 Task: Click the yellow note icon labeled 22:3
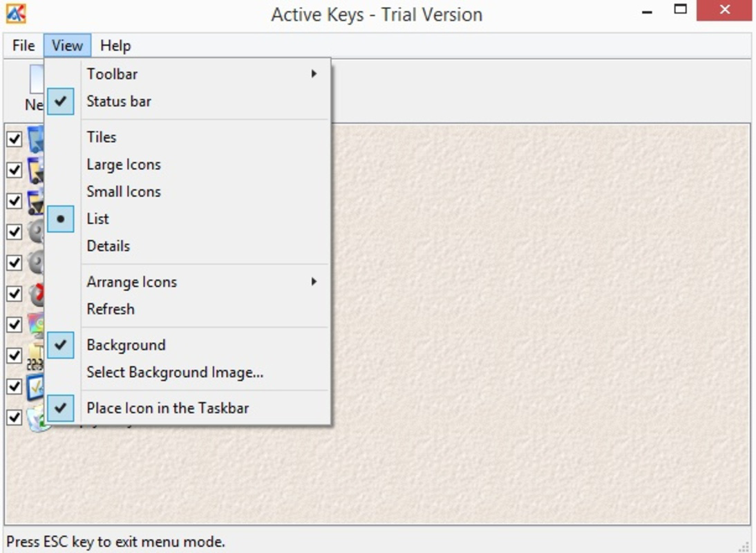[x=36, y=356]
